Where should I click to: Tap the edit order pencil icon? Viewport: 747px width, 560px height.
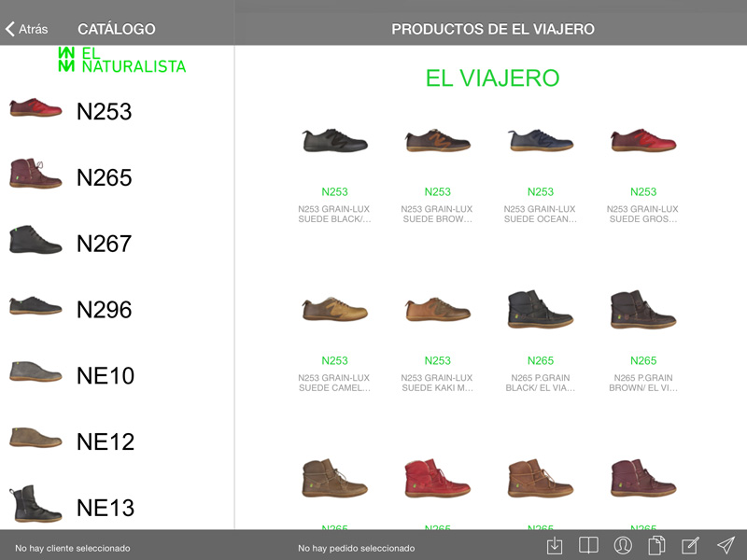pyautogui.click(x=690, y=545)
